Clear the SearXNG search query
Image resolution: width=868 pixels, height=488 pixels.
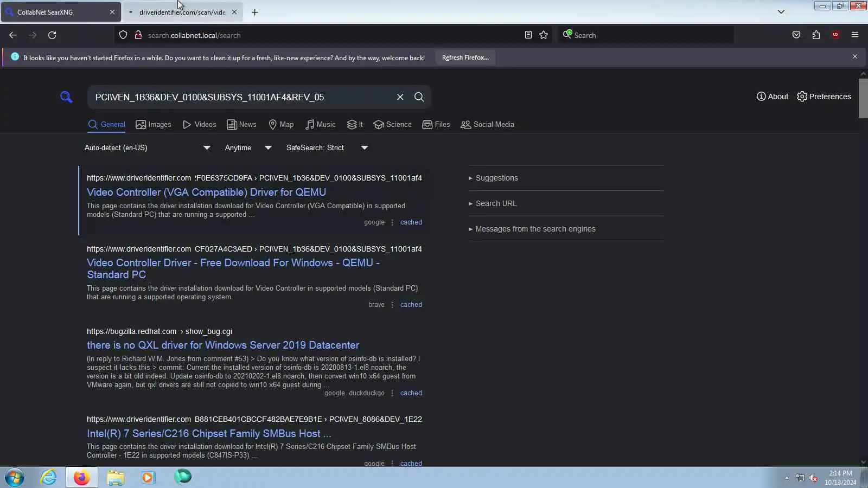point(400,97)
